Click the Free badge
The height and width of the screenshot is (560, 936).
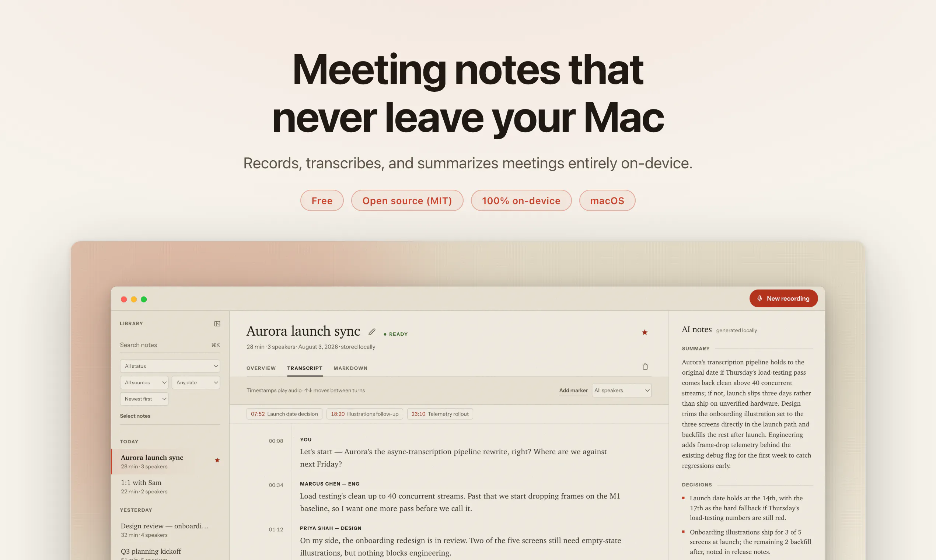(322, 200)
